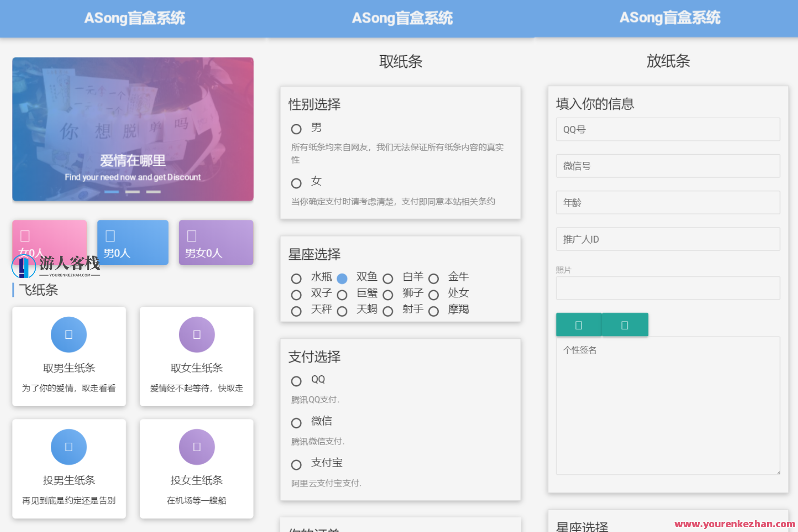The height and width of the screenshot is (532, 798).
Task: Click the 取男生纸条 circular note icon
Action: click(x=68, y=334)
